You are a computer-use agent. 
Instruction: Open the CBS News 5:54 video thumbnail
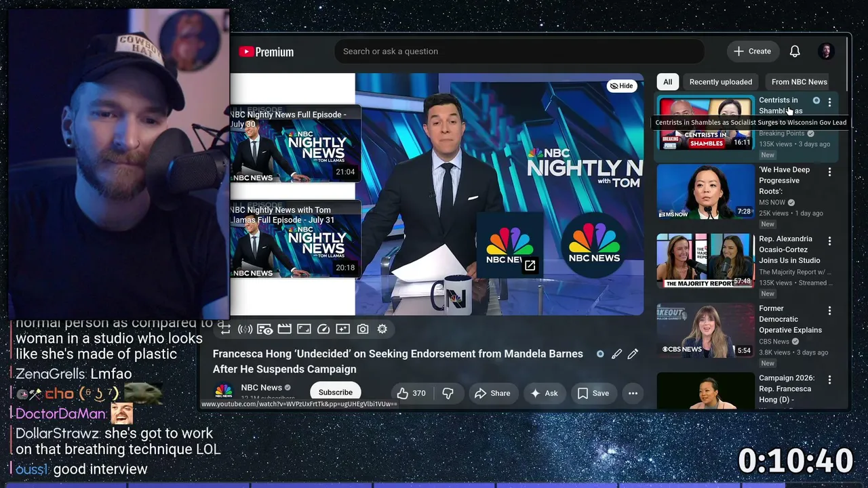(x=705, y=331)
